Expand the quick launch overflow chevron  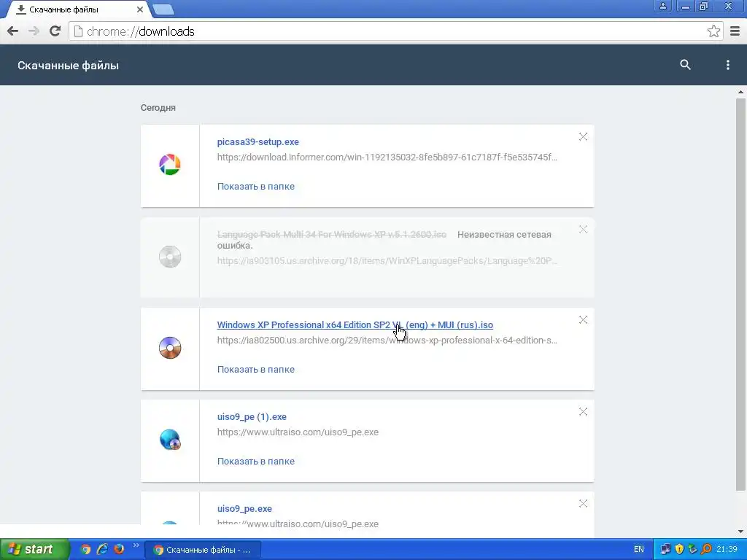tap(136, 545)
